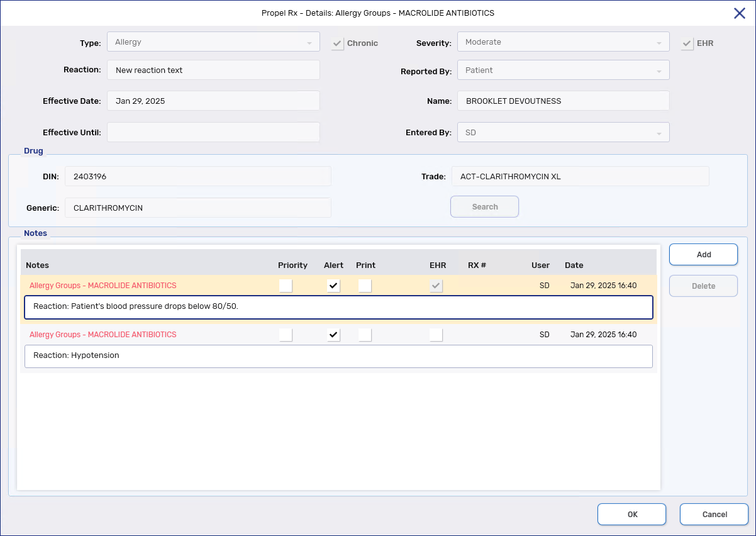Toggle the Chronic checkbox
756x536 pixels.
338,43
